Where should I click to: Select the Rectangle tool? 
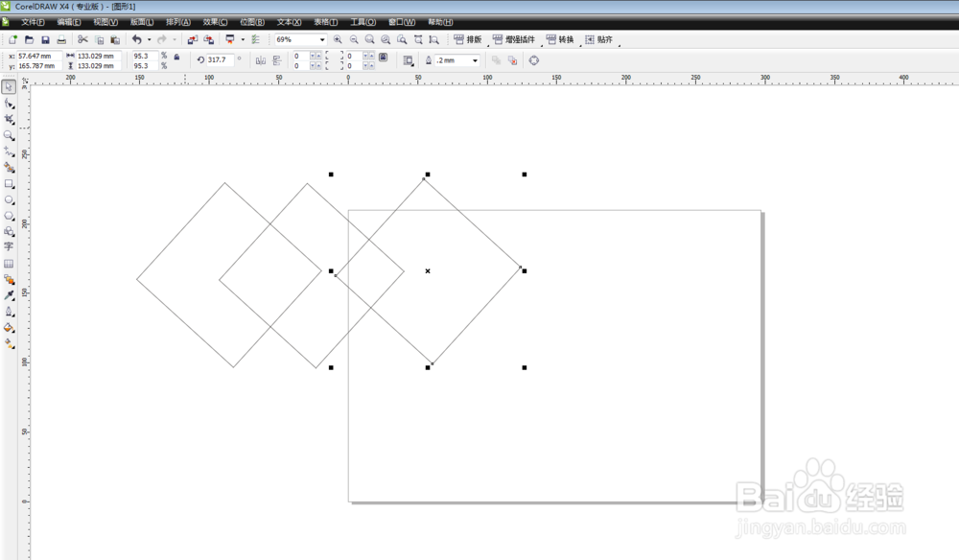point(9,184)
